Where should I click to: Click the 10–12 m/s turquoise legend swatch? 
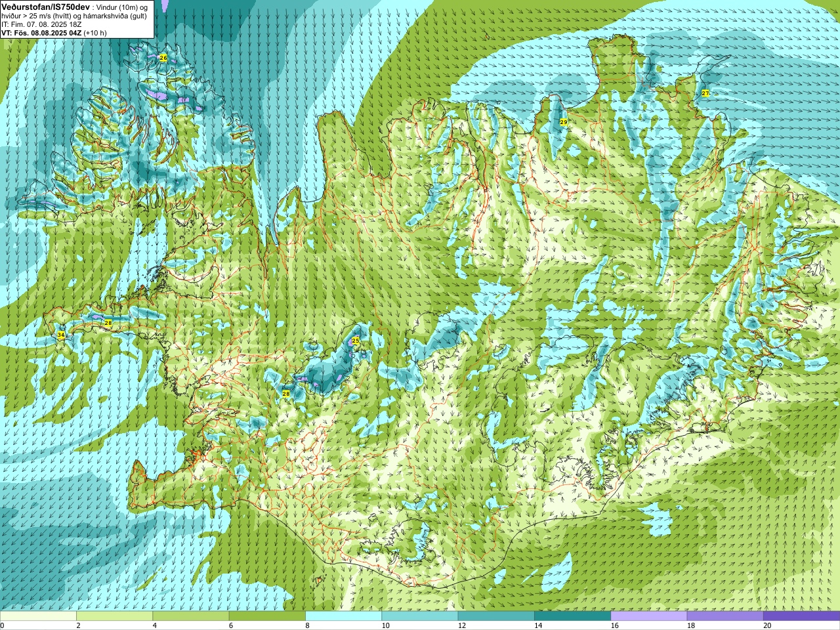coord(419,616)
